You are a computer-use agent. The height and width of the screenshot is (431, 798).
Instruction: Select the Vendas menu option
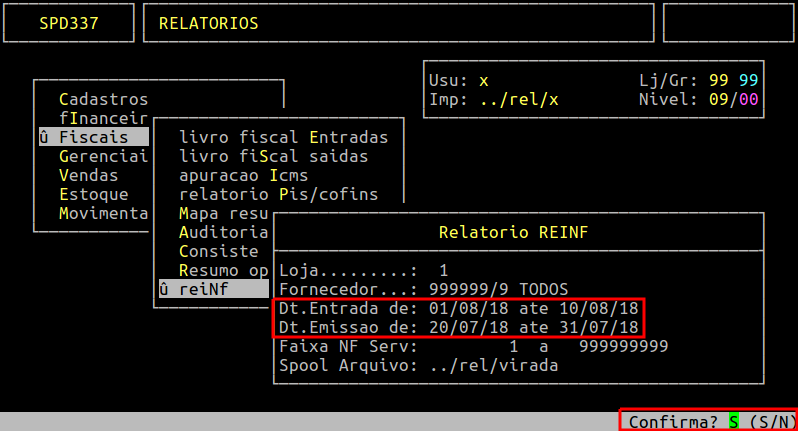tap(88, 175)
